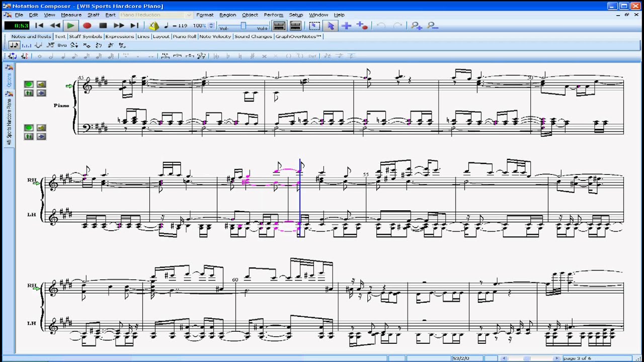Viewport: 644px width, 362px height.
Task: Stop playback with the square Stop button
Action: pos(103,26)
